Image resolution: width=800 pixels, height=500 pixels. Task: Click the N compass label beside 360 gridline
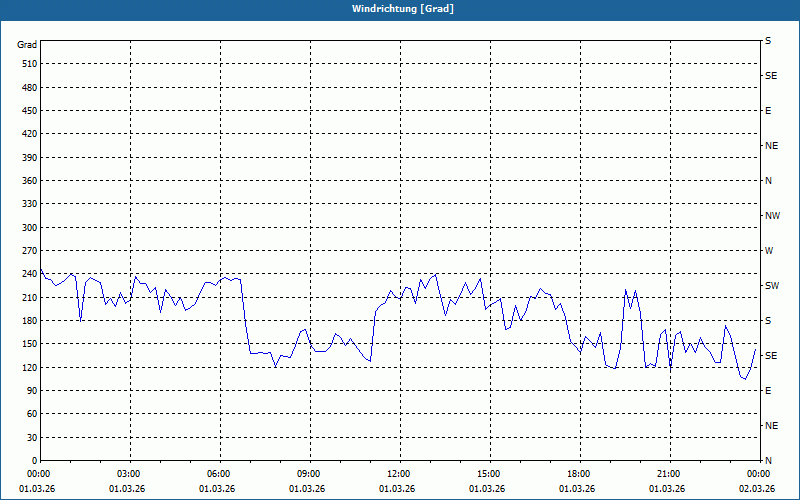click(x=769, y=181)
